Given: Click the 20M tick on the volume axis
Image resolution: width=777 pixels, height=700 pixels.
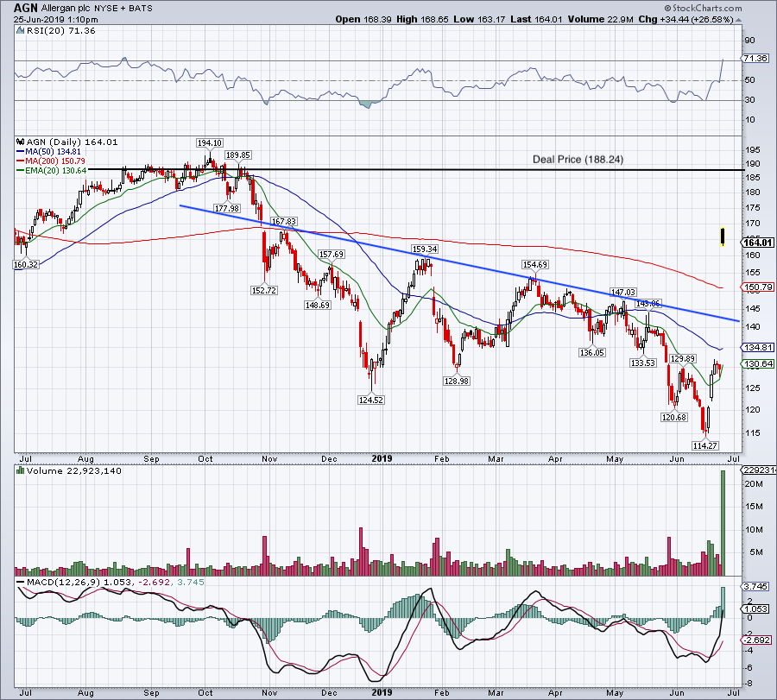Looking at the screenshot, I should [753, 483].
